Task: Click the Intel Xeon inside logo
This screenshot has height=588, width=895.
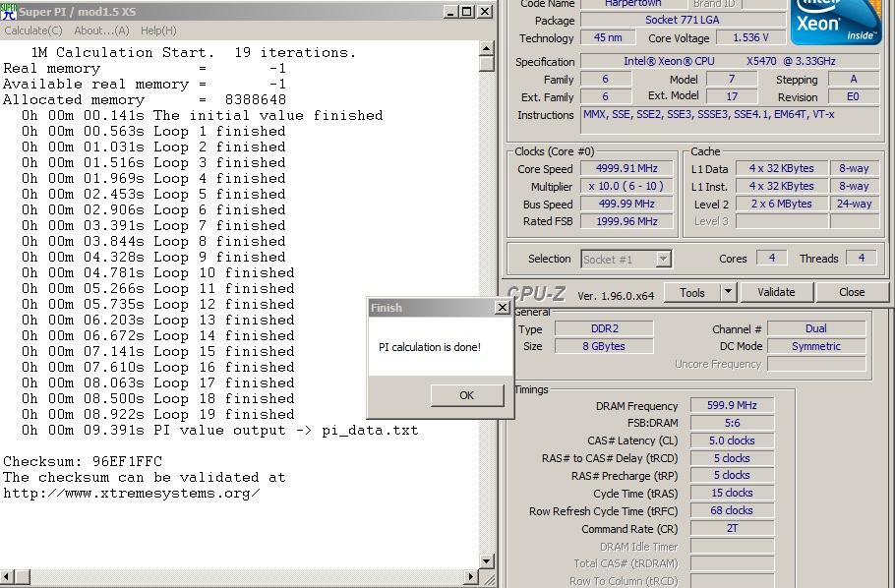Action: (836, 22)
